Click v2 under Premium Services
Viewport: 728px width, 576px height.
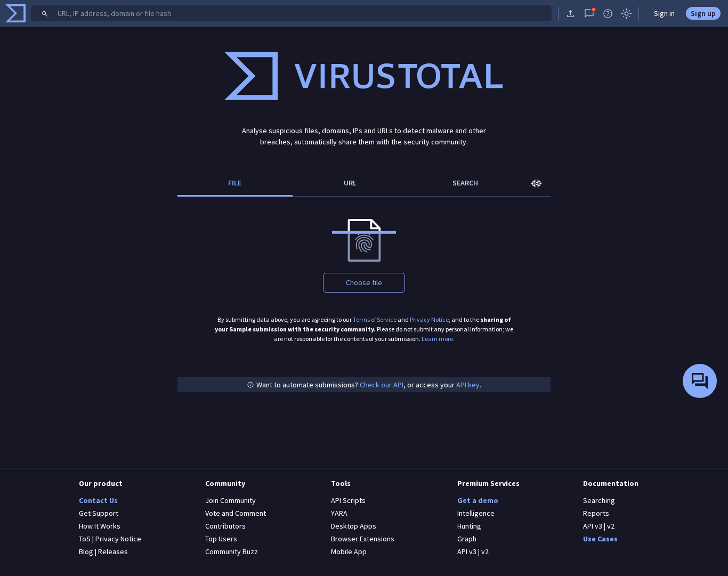pyautogui.click(x=485, y=551)
